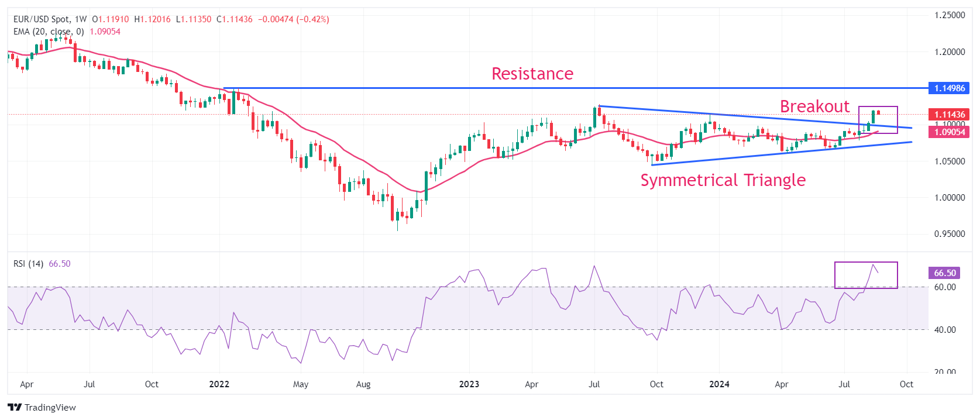Image resolution: width=980 pixels, height=420 pixels.
Task: Click the 0.95000 price axis label
Action: pyautogui.click(x=949, y=234)
